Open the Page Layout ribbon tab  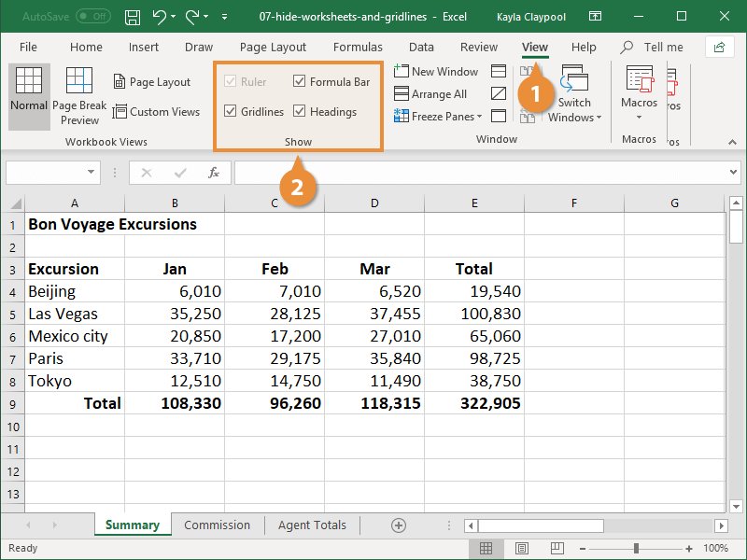point(273,48)
